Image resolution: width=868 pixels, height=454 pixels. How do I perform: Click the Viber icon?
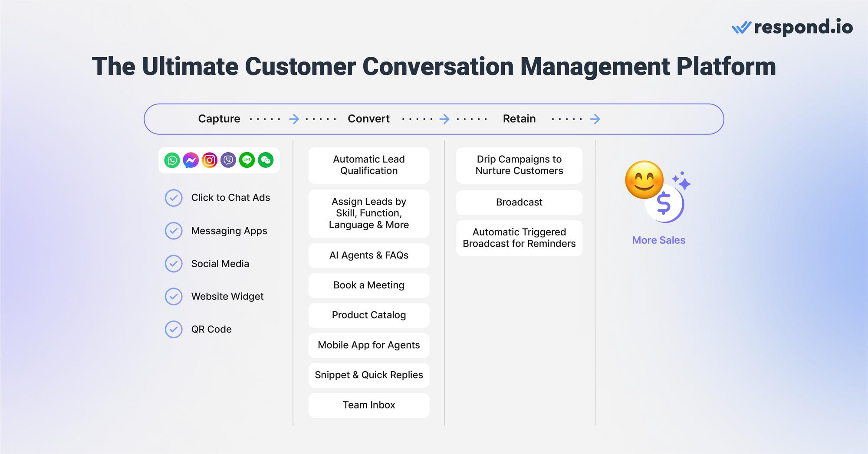tap(228, 160)
